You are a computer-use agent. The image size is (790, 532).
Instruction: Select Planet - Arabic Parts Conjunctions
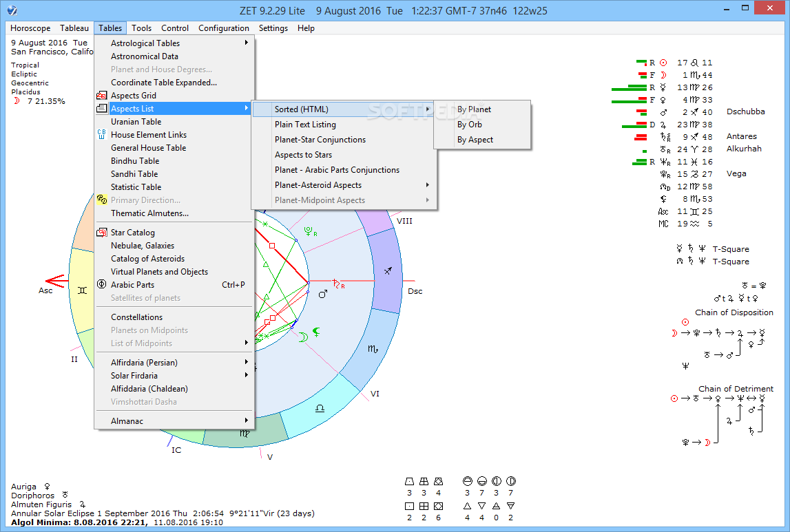click(344, 169)
